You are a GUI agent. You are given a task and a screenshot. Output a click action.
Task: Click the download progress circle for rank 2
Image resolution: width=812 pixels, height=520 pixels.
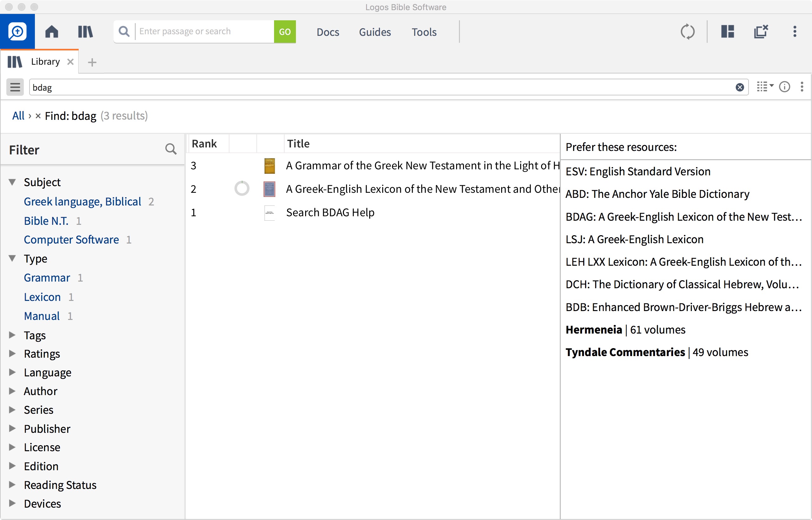coord(242,188)
